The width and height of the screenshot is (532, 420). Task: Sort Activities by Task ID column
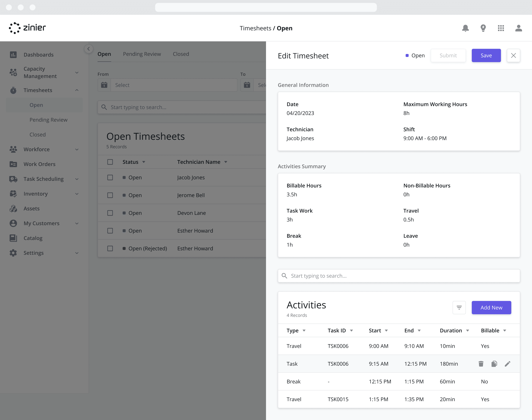coord(351,331)
